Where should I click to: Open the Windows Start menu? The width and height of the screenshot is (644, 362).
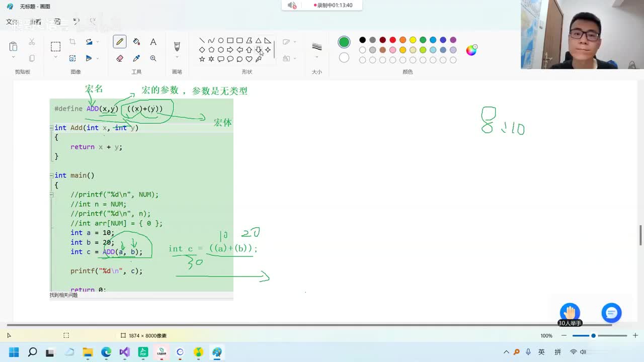click(14, 352)
